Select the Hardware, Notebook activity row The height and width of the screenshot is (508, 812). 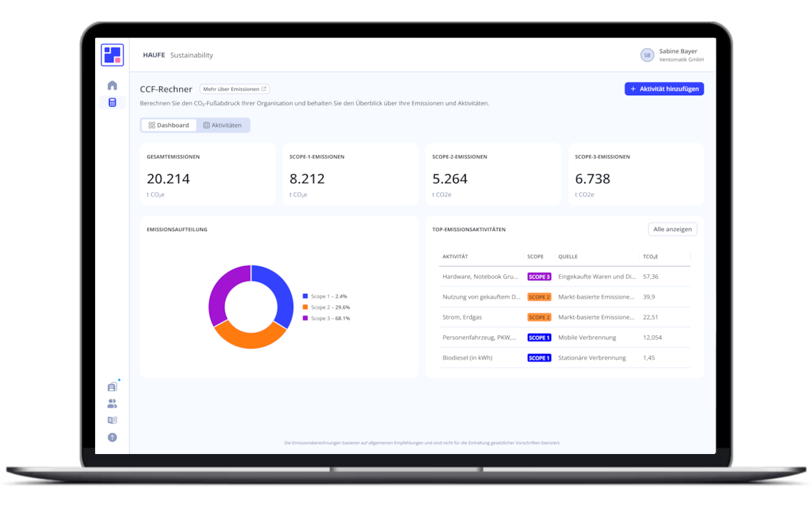point(480,277)
